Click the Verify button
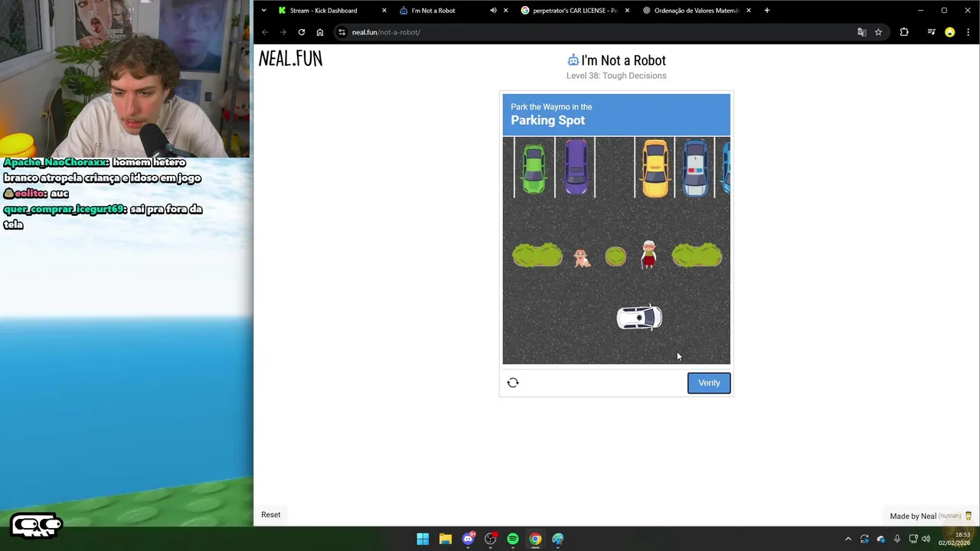980x551 pixels. [x=709, y=383]
